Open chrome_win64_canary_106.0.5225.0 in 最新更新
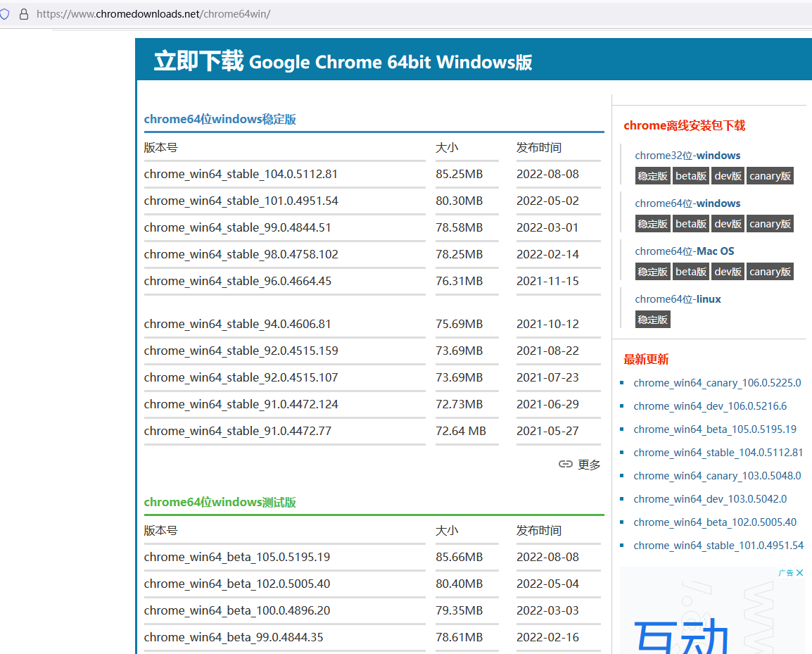 coord(717,383)
